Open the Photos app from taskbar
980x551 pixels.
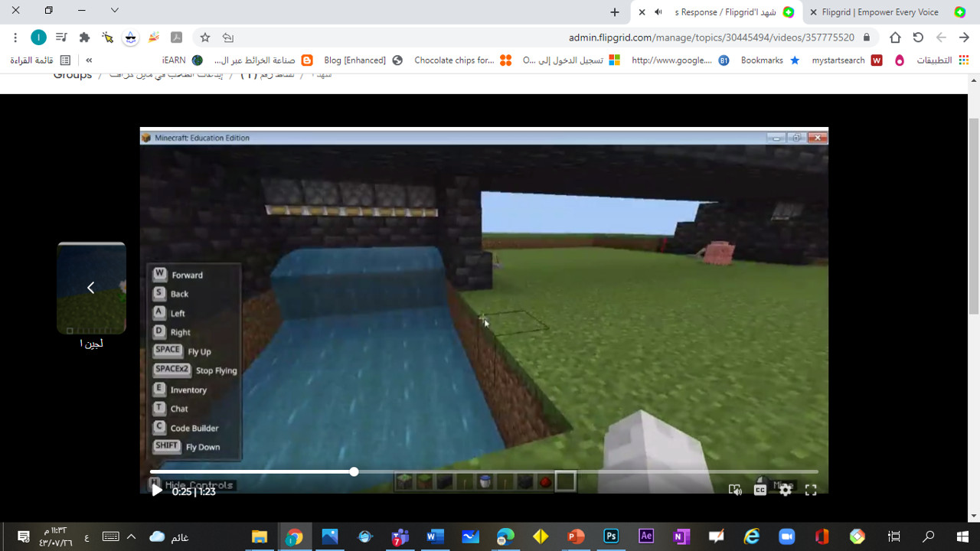click(x=330, y=536)
